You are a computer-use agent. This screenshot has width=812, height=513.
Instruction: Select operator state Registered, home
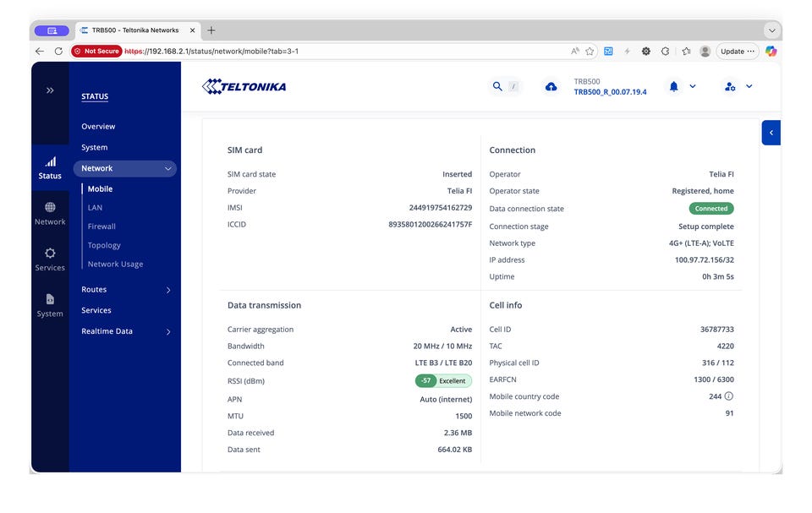[703, 191]
